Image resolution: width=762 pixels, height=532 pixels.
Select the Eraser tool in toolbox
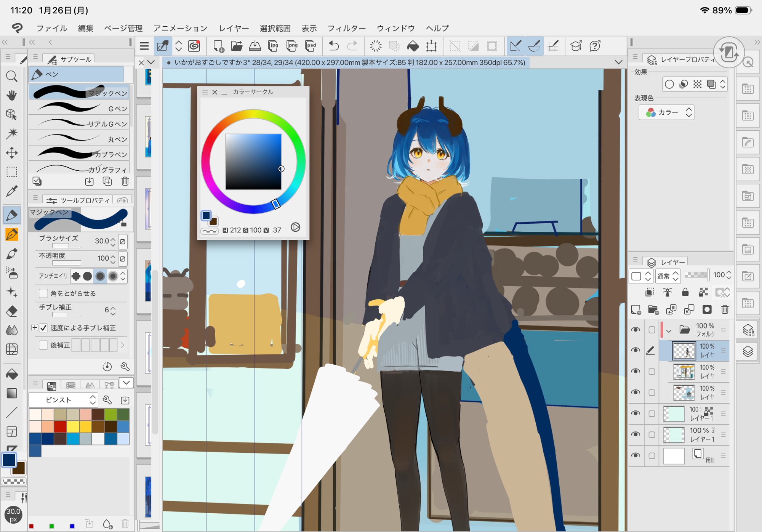[11, 311]
